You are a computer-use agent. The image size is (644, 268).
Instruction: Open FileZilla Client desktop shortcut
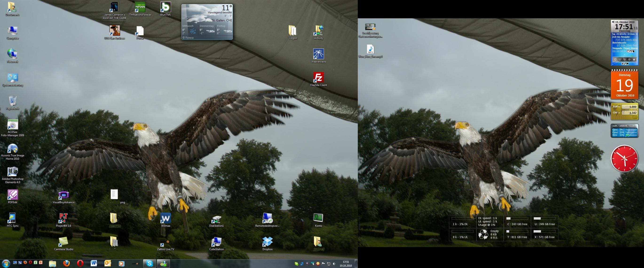pyautogui.click(x=318, y=78)
